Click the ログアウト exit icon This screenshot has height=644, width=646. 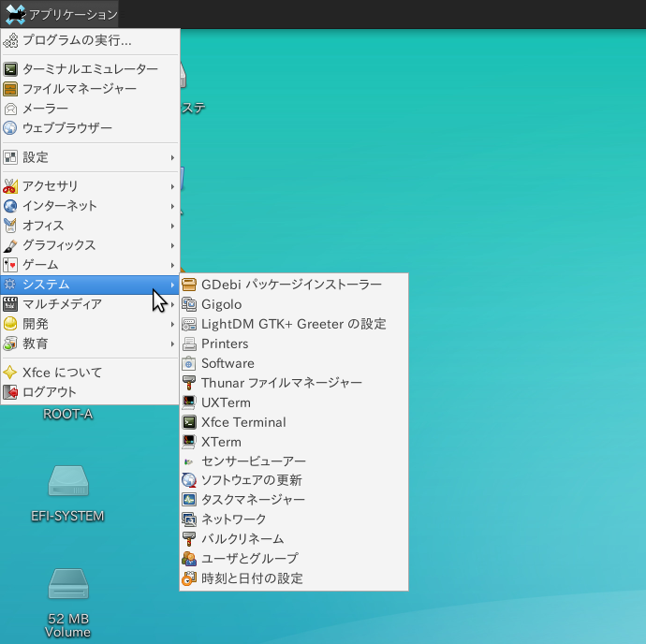[x=10, y=392]
